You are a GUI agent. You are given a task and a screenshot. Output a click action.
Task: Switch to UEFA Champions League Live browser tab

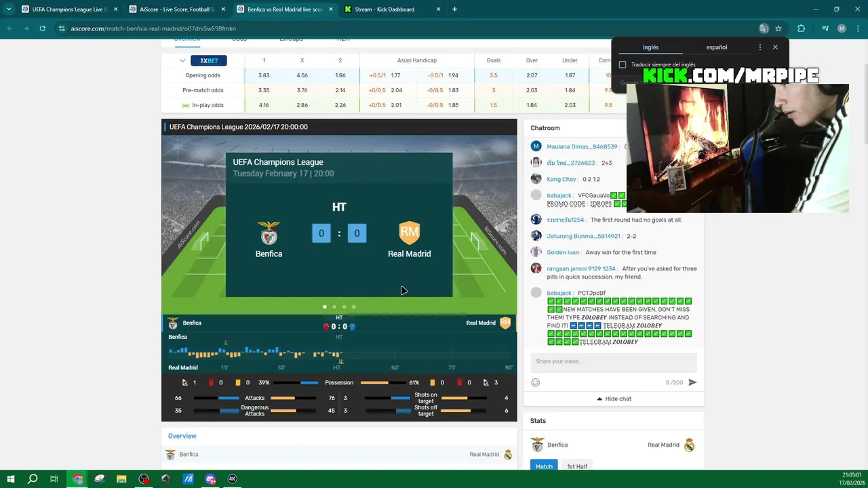(68, 9)
